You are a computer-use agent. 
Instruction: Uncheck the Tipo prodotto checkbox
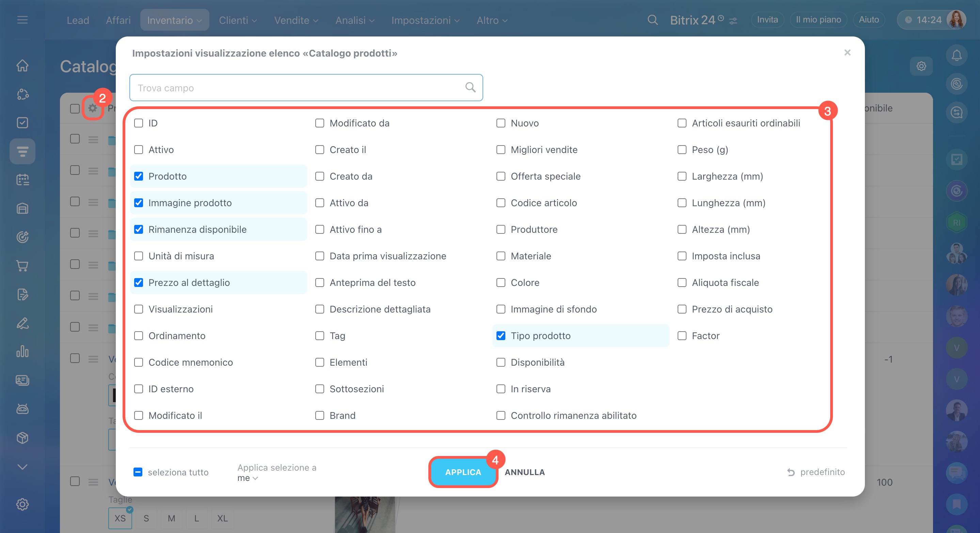coord(501,335)
